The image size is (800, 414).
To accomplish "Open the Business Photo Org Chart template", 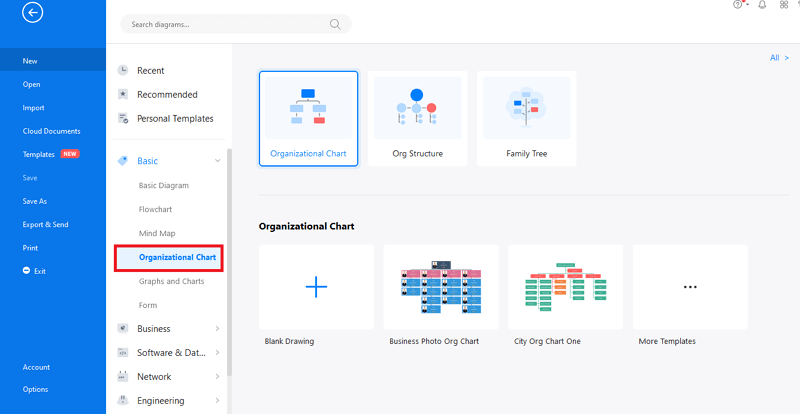I will click(441, 287).
